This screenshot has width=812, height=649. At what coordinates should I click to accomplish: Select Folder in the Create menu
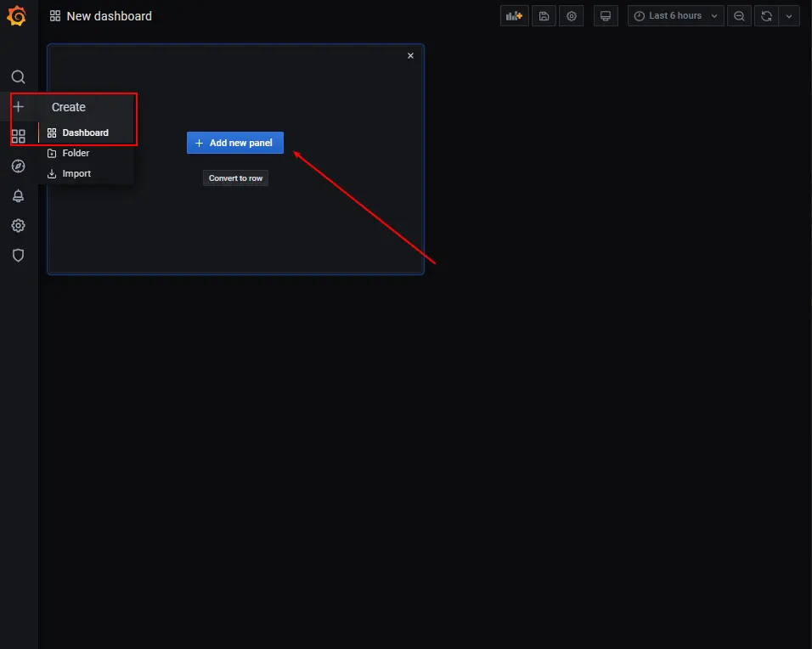point(76,154)
